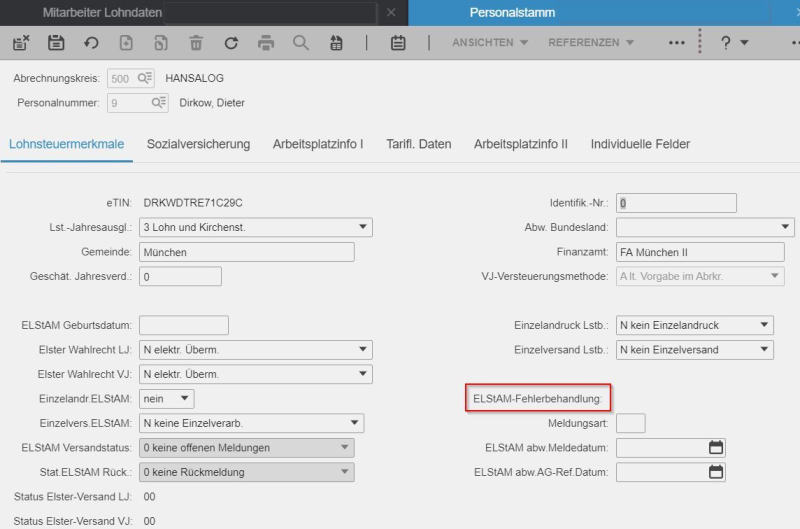Expand the VJ-Versteuerungsmethode dropdown
Viewport: 800px width, 529px height.
pos(774,276)
